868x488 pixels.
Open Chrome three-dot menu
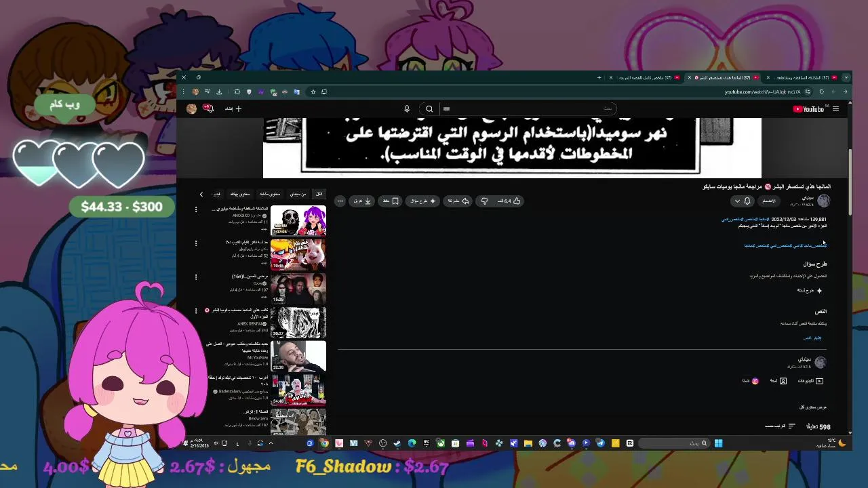184,91
